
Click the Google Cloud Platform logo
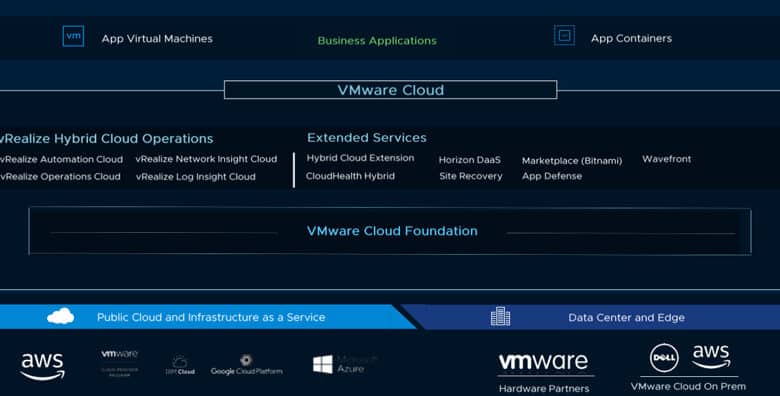click(x=247, y=365)
